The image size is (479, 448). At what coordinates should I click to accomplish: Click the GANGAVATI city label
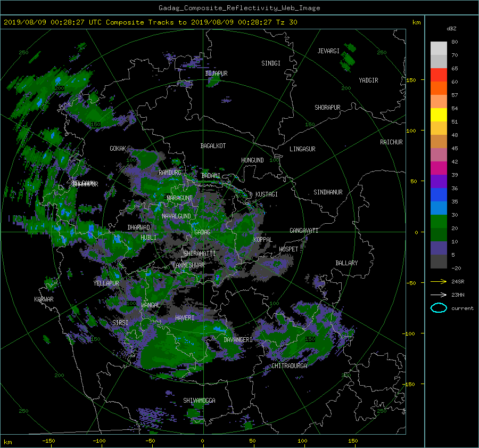[304, 231]
